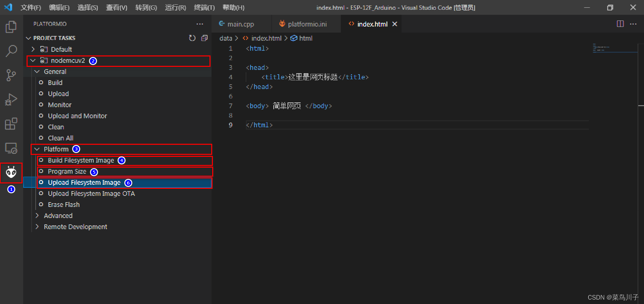Collapse the Platform task group
The width and height of the screenshot is (644, 304).
pyautogui.click(x=37, y=149)
